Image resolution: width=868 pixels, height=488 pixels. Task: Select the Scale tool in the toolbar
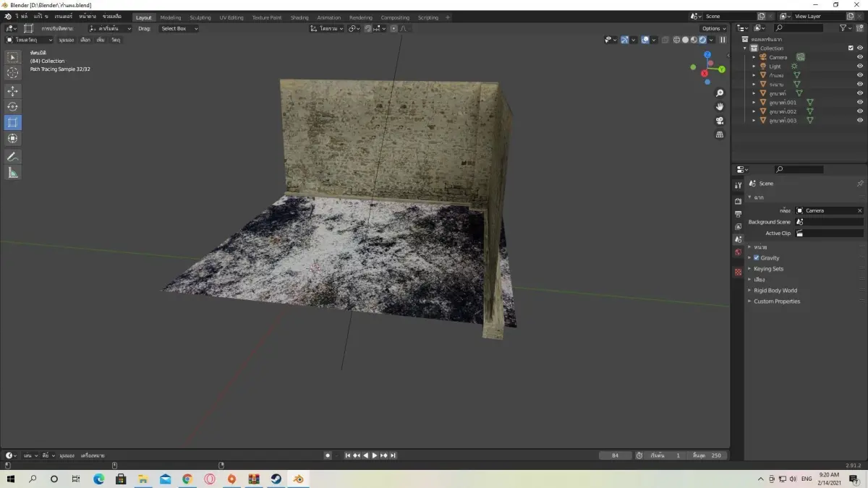(x=13, y=123)
